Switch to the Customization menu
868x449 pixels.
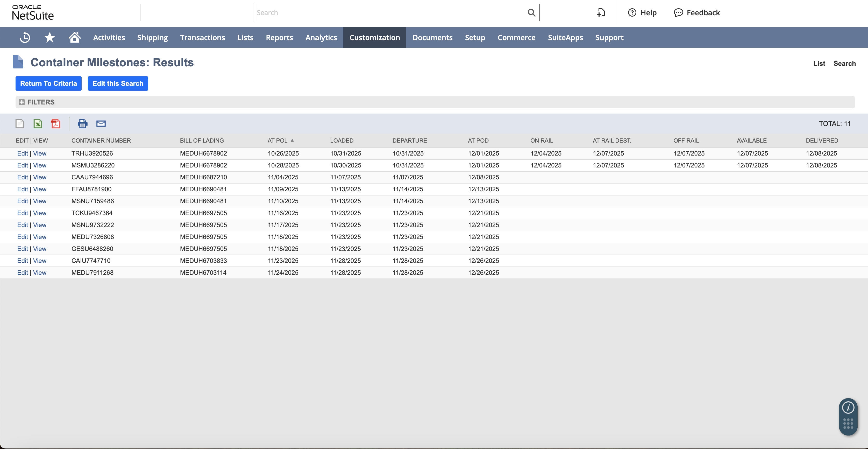[x=374, y=37]
